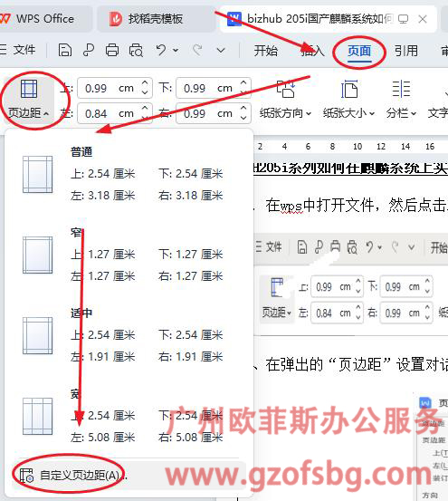Click the Redo arrow icon

point(197,50)
